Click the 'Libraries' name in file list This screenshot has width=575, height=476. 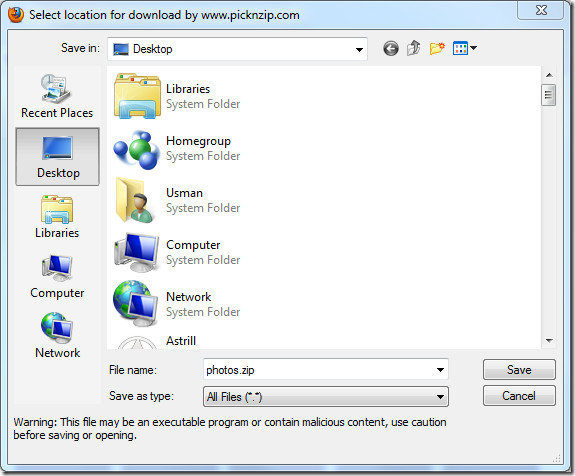coord(188,89)
